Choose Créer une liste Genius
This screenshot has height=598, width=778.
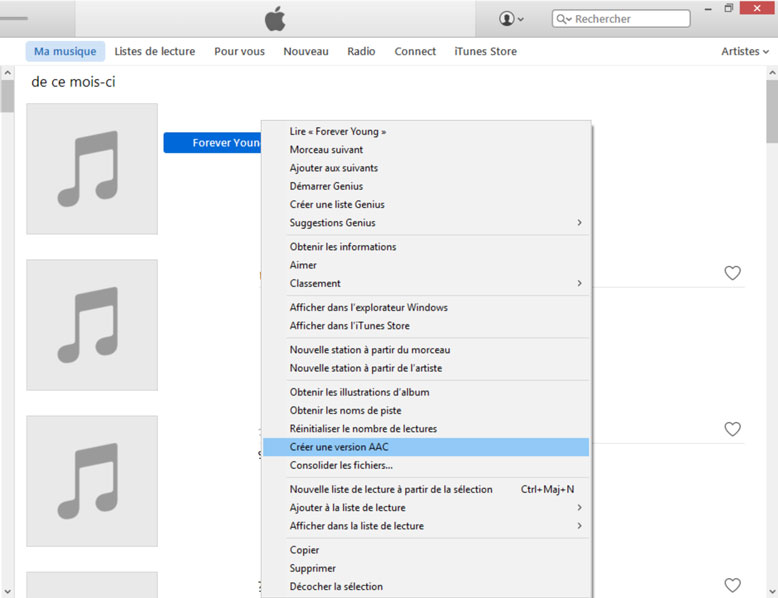tap(426, 204)
